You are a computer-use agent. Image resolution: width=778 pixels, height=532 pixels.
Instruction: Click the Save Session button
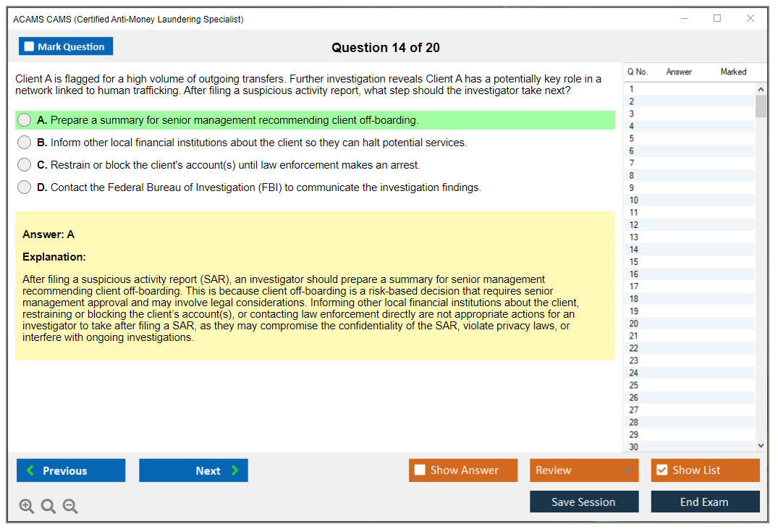coord(583,502)
